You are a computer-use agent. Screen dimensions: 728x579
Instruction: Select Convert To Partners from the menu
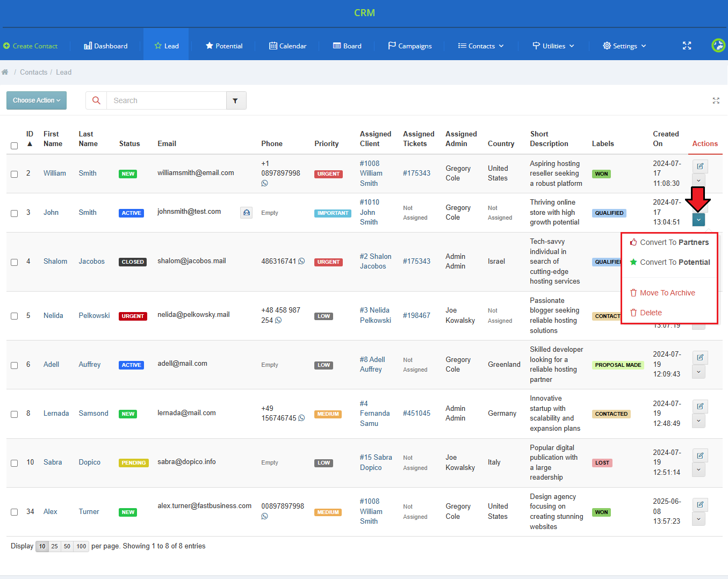(x=669, y=242)
